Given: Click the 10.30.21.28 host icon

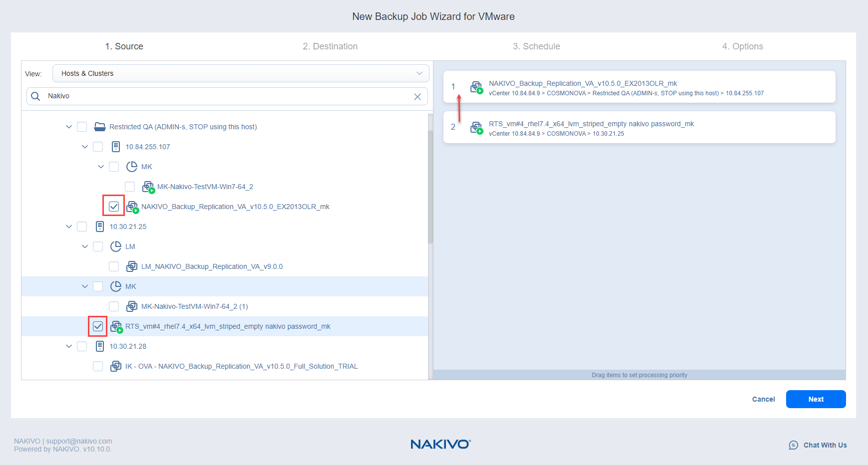Looking at the screenshot, I should [100, 346].
